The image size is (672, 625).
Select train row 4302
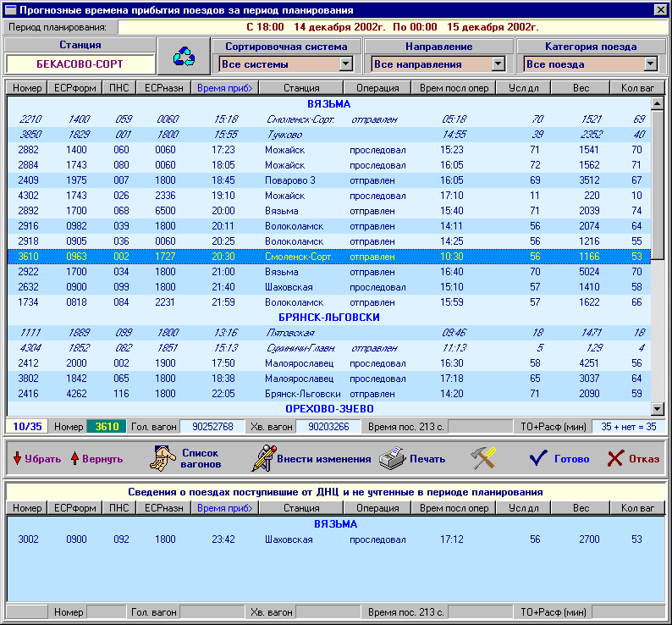pos(329,196)
